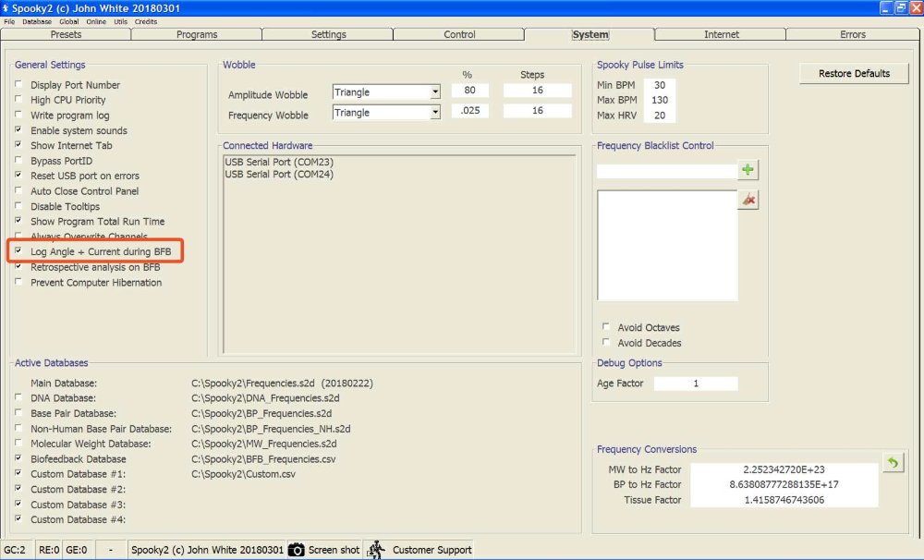Switch to the Settings tab
The image size is (924, 560).
point(328,34)
